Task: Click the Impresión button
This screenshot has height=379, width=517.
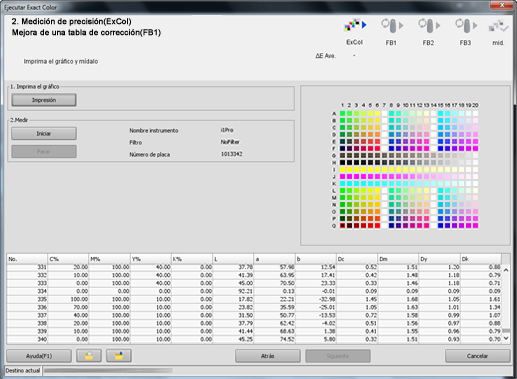Action: coord(44,100)
